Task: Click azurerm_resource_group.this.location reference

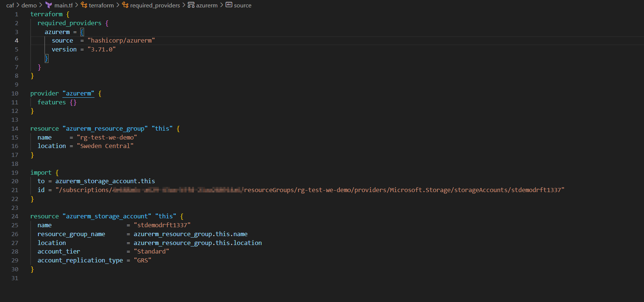Action: coord(198,243)
